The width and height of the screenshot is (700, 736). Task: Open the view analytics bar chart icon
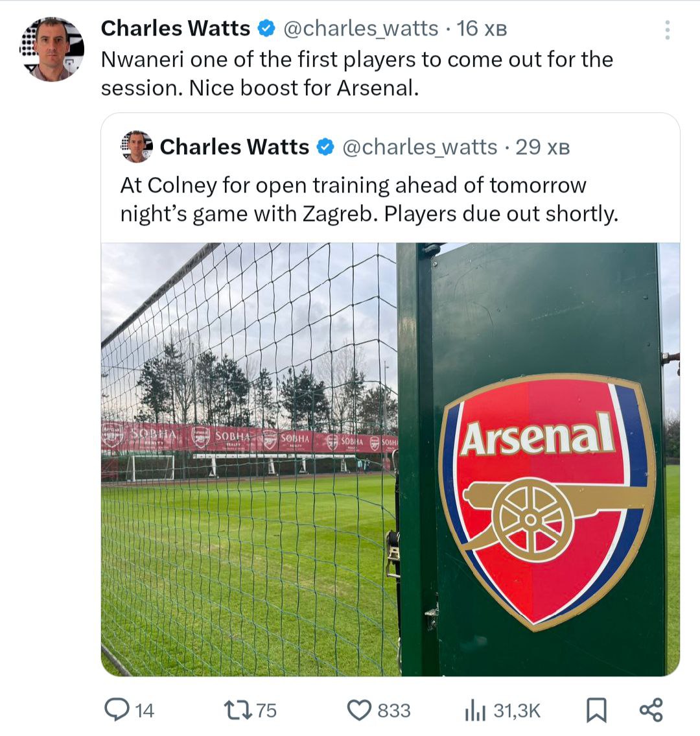(x=474, y=709)
